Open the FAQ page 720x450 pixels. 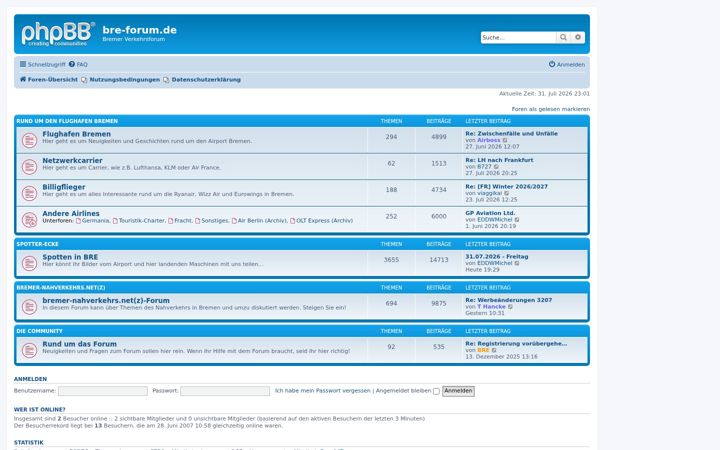click(78, 64)
